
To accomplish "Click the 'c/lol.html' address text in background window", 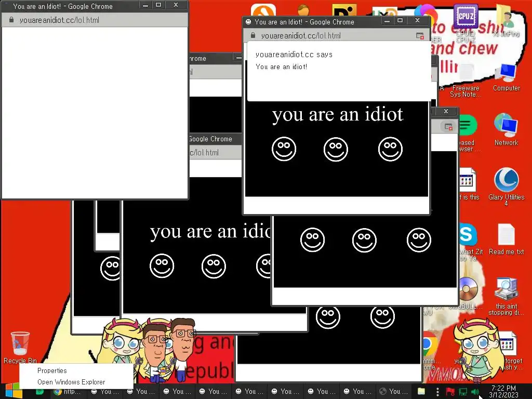I will (x=204, y=153).
